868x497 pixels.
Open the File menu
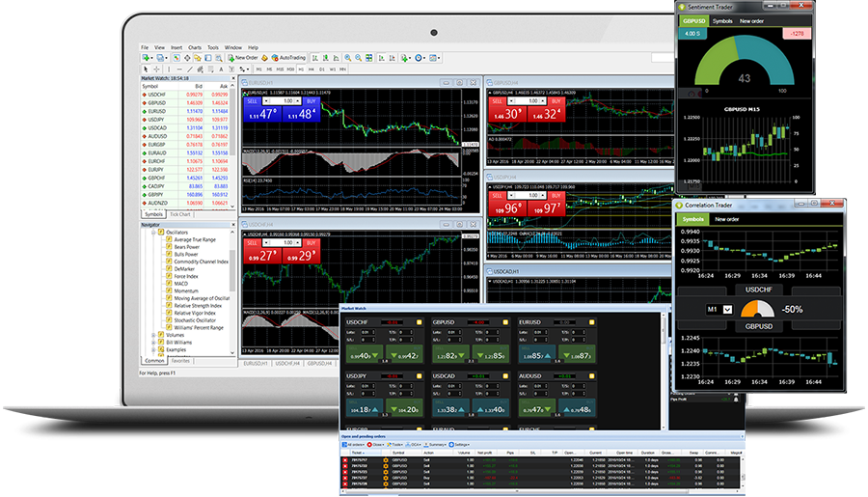pyautogui.click(x=145, y=47)
